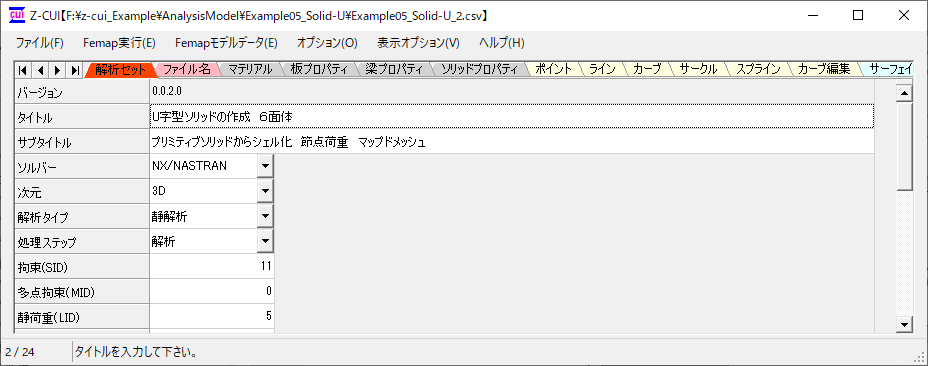Click status message タイトルを入力して下さい。

[136, 352]
